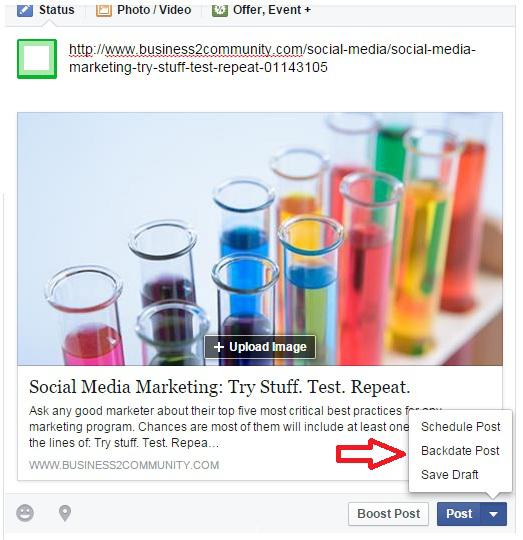523x540 pixels.
Task: Open the Offer, Event + tab
Action: [261, 10]
